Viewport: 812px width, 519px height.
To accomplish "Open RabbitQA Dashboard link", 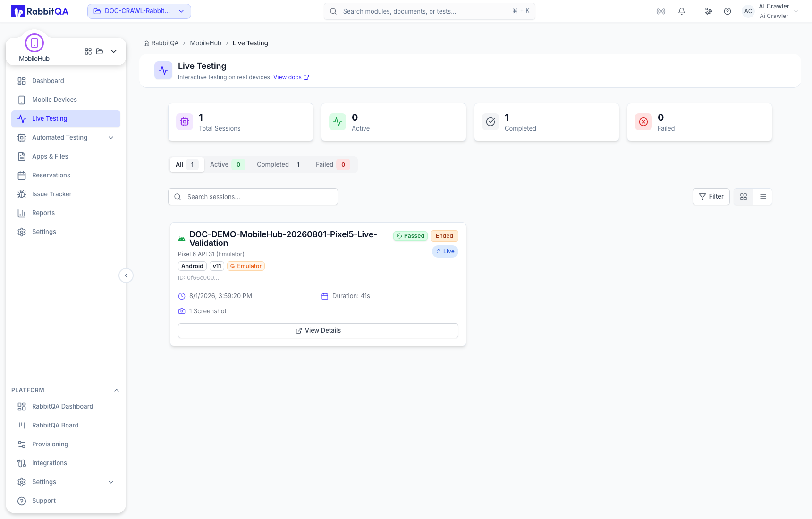I will pyautogui.click(x=66, y=407).
